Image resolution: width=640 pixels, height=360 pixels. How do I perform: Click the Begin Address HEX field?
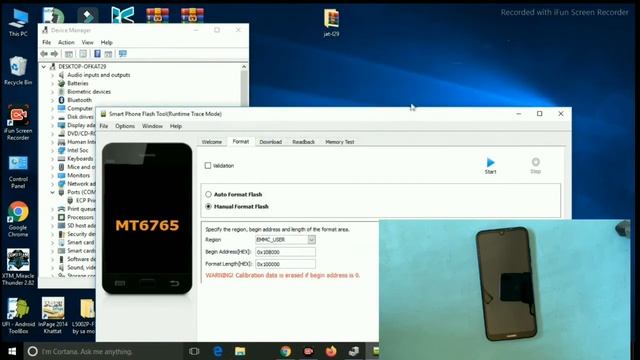point(285,252)
